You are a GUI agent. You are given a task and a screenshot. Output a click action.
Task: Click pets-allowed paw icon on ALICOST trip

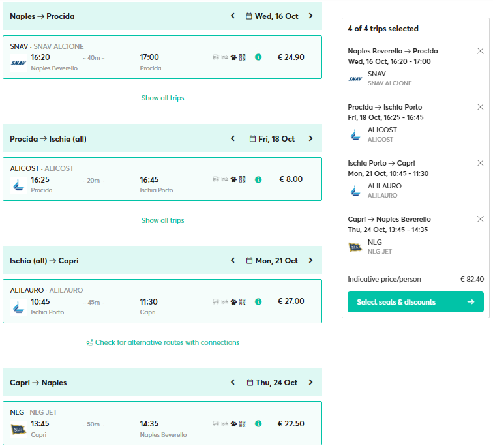[233, 179]
